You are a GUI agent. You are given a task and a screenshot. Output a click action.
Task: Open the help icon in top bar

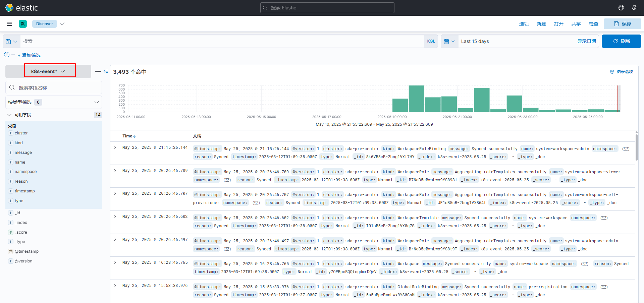(x=621, y=8)
